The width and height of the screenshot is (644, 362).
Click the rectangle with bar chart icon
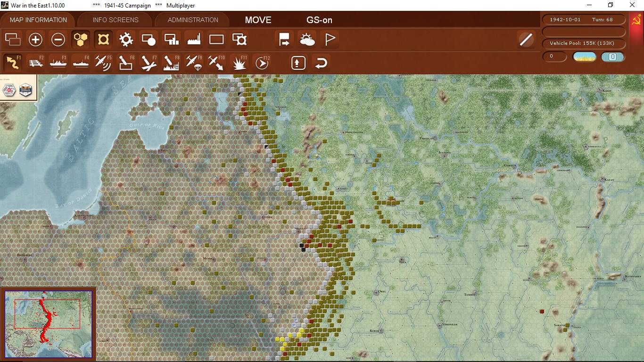pos(171,39)
